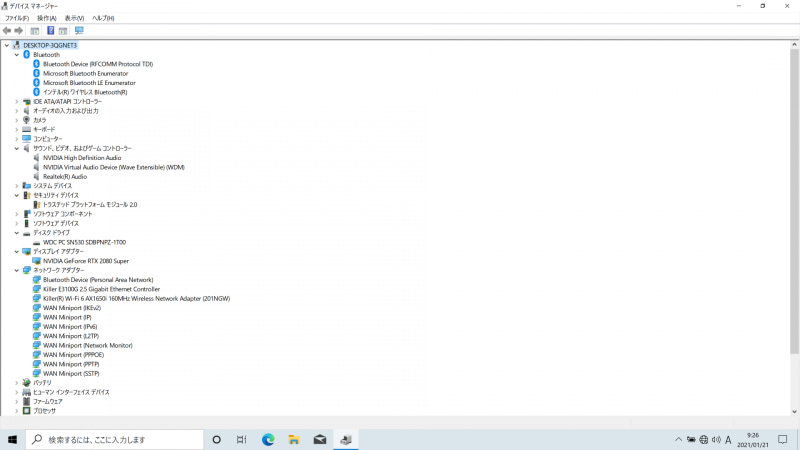
Task: Click the icon beside トラステッド プラットフォーム モジュール 2.0
Action: (36, 205)
